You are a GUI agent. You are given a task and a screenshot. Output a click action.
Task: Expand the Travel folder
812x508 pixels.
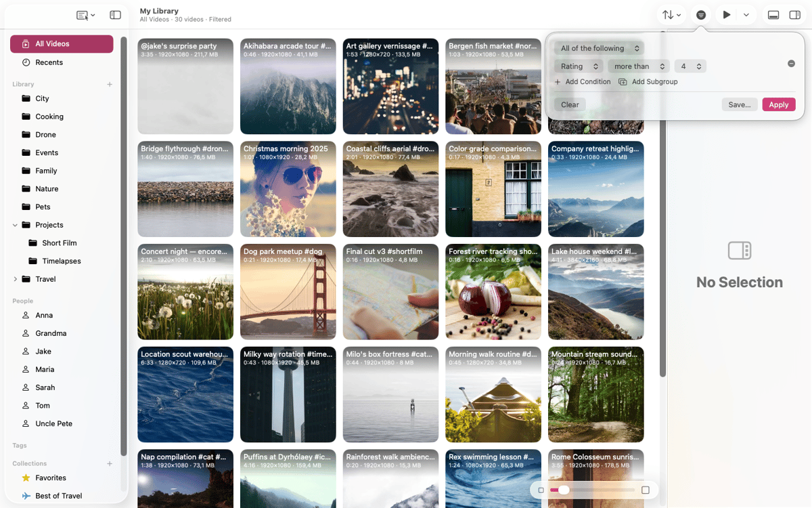[x=15, y=279]
